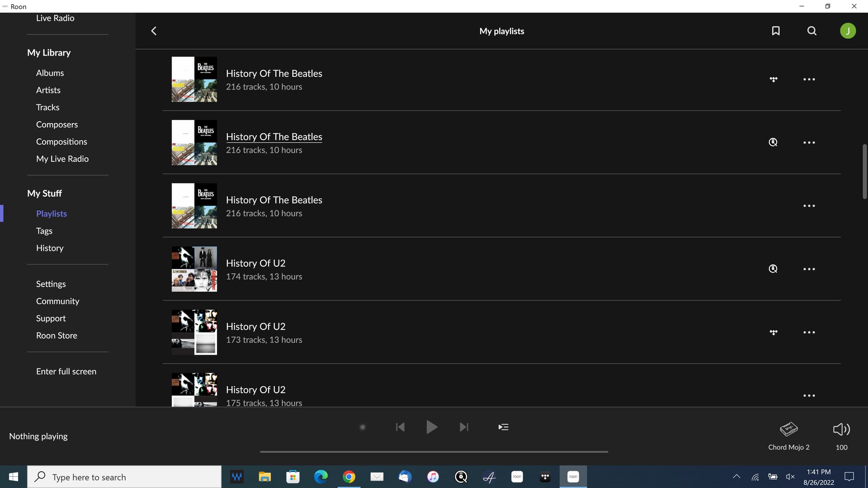
Task: Open iTunes music icon in taskbar
Action: (433, 477)
